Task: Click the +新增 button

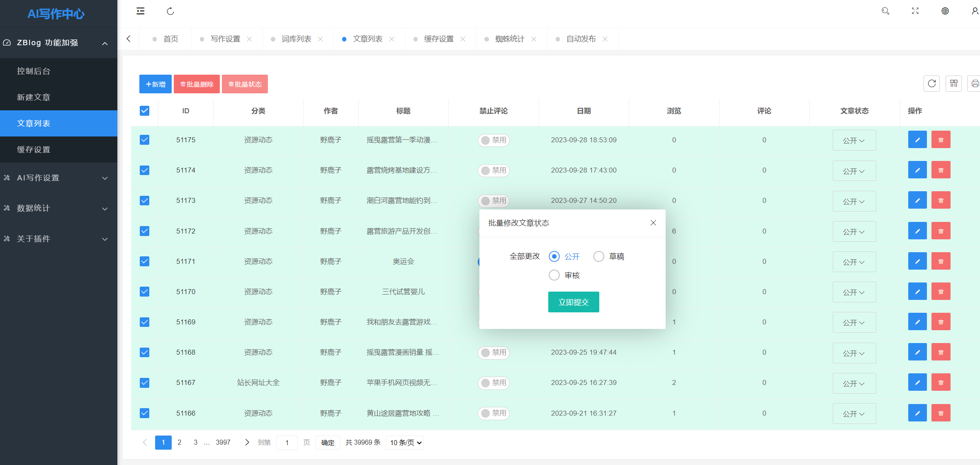Action: click(156, 84)
